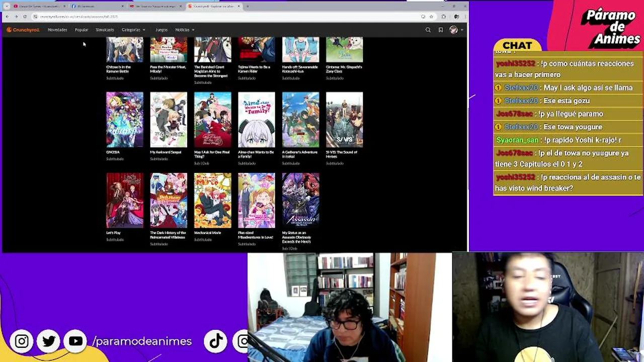The image size is (644, 362).
Task: Go to Simulcasts page
Action: (x=105, y=30)
